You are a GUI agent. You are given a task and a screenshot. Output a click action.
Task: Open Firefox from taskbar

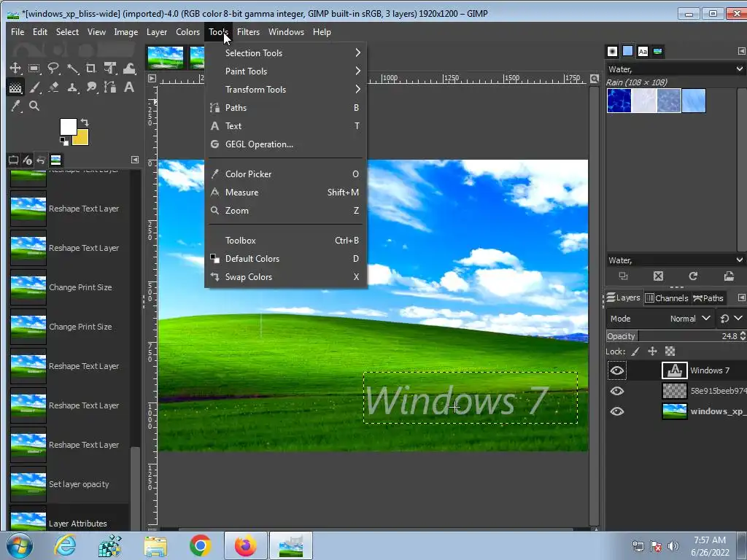click(245, 545)
